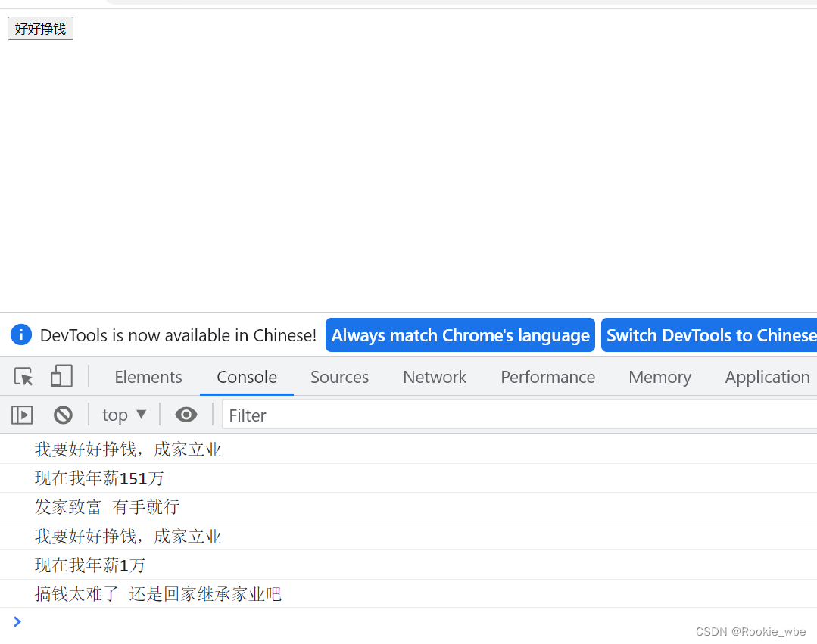Select the Console tab
This screenshot has width=817, height=644.
click(x=247, y=377)
